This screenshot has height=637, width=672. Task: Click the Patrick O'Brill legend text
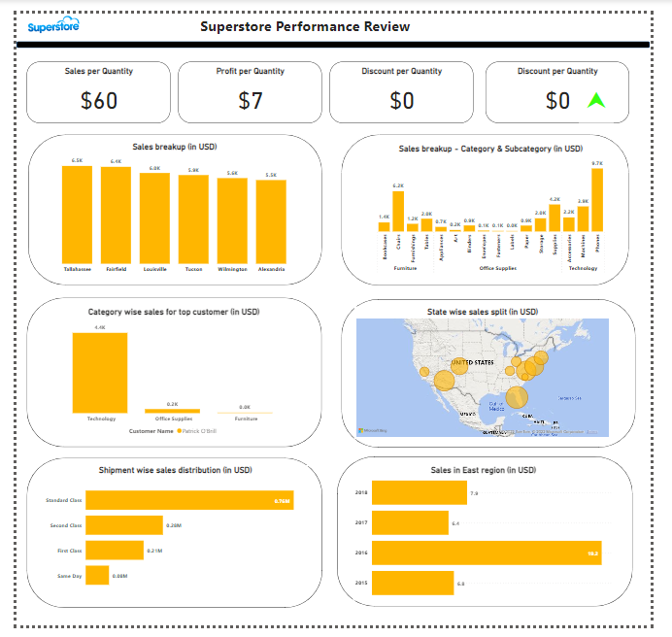click(x=199, y=431)
